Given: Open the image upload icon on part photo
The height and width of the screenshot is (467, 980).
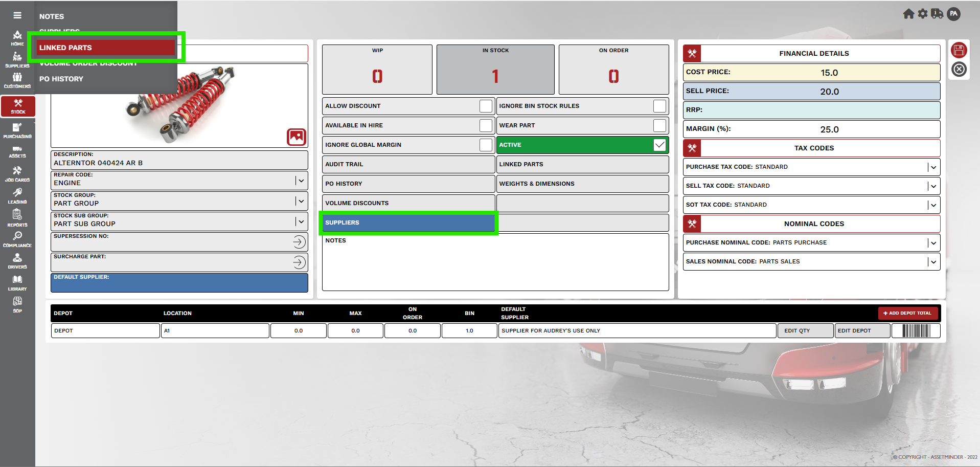Looking at the screenshot, I should point(297,137).
